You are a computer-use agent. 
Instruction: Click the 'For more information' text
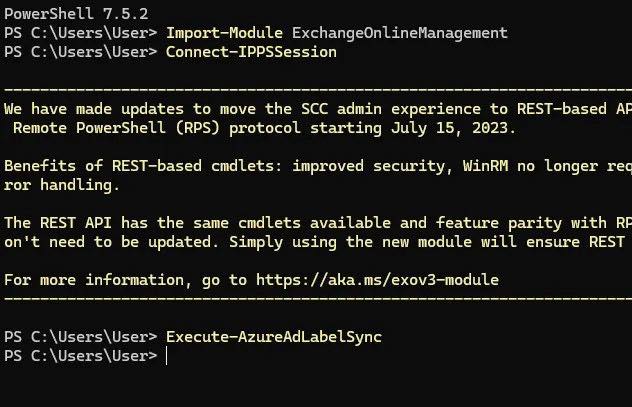pos(94,280)
